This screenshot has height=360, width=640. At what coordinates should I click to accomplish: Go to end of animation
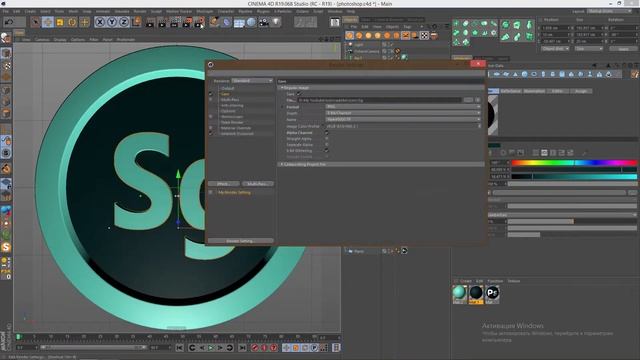(242, 348)
